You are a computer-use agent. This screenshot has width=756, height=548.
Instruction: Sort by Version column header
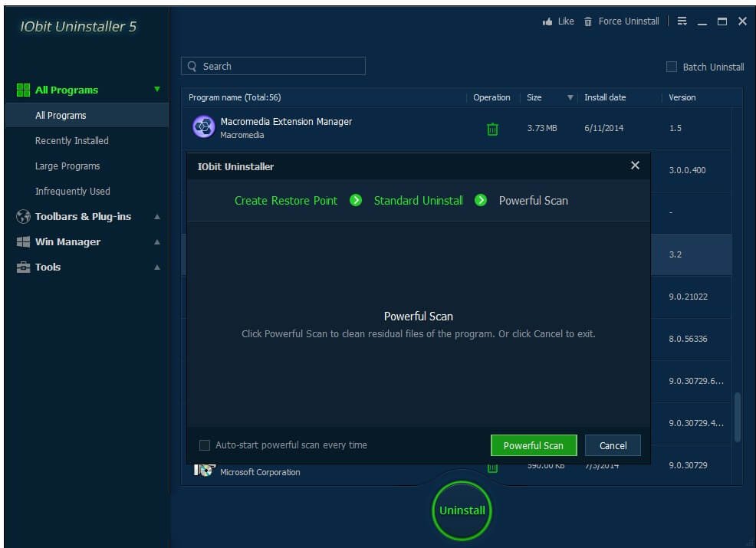682,97
